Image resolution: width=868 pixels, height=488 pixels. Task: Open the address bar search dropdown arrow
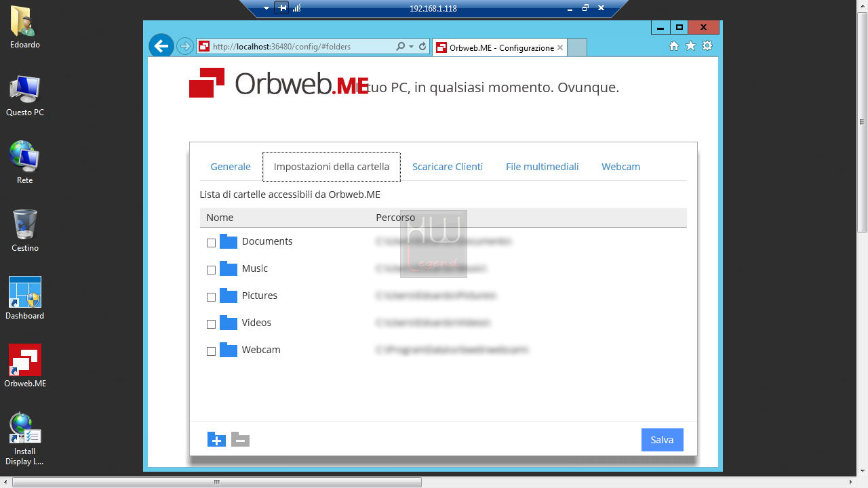[411, 47]
